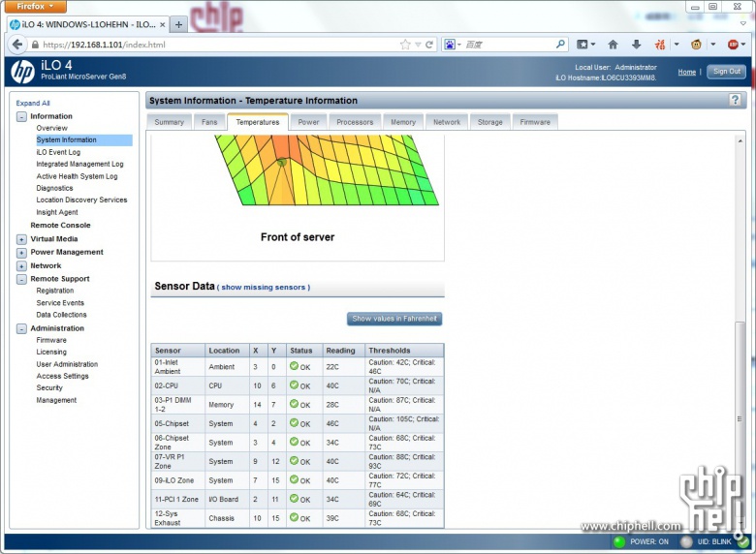Click the site identity padlock icon
The image size is (756, 554).
(x=35, y=45)
